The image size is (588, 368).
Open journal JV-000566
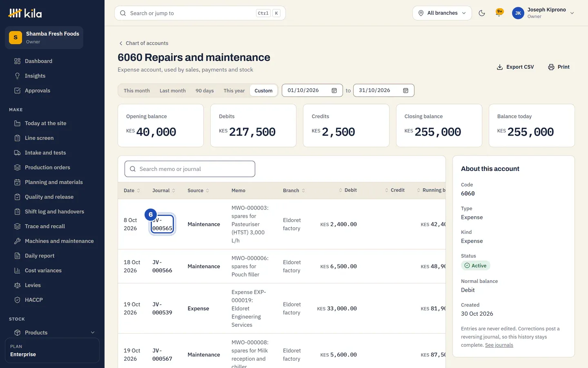click(162, 266)
